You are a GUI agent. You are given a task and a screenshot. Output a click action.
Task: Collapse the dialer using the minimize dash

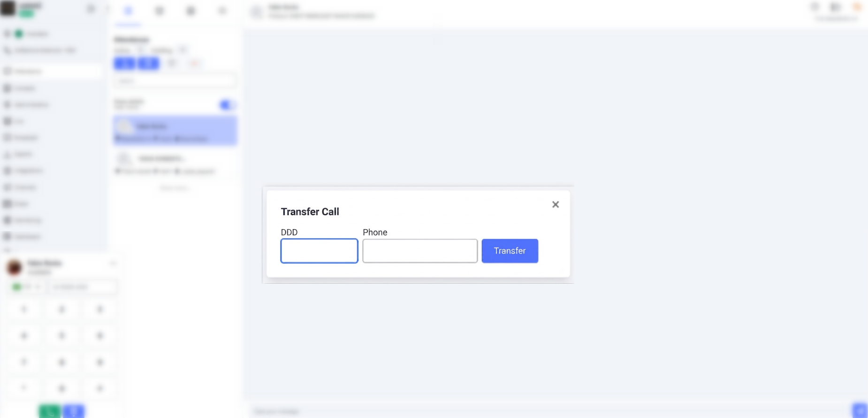(x=113, y=263)
